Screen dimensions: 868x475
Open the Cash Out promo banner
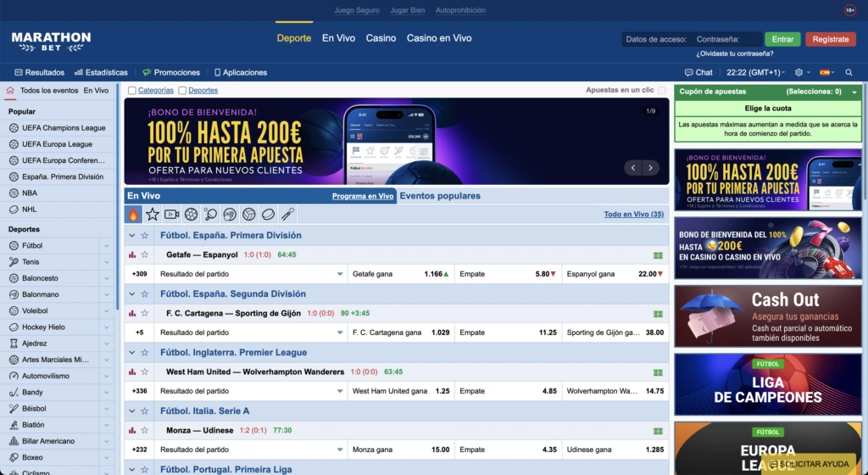[768, 316]
